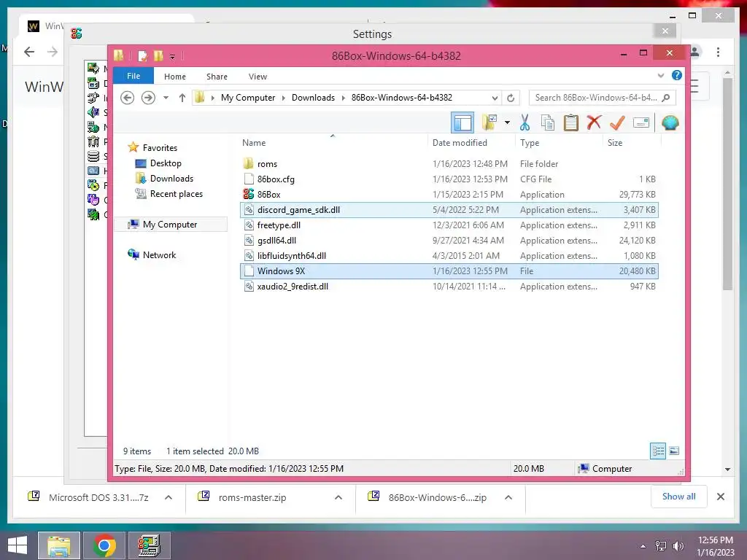Open the File ribbon tab
Viewport: 747px width, 560px height.
(x=133, y=76)
